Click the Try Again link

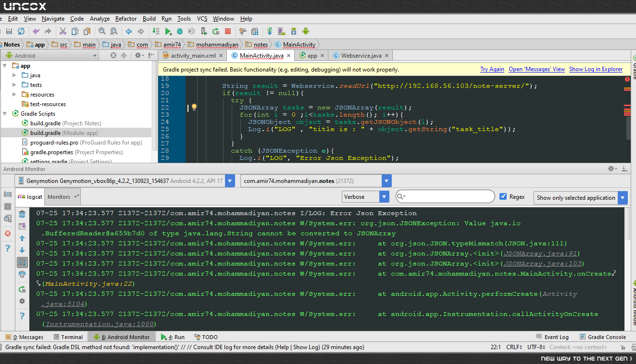pos(492,69)
